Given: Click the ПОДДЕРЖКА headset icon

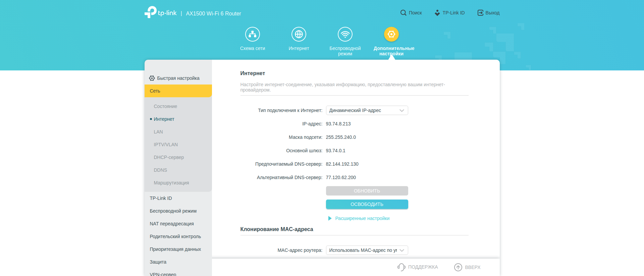Looking at the screenshot, I should pyautogui.click(x=401, y=267).
